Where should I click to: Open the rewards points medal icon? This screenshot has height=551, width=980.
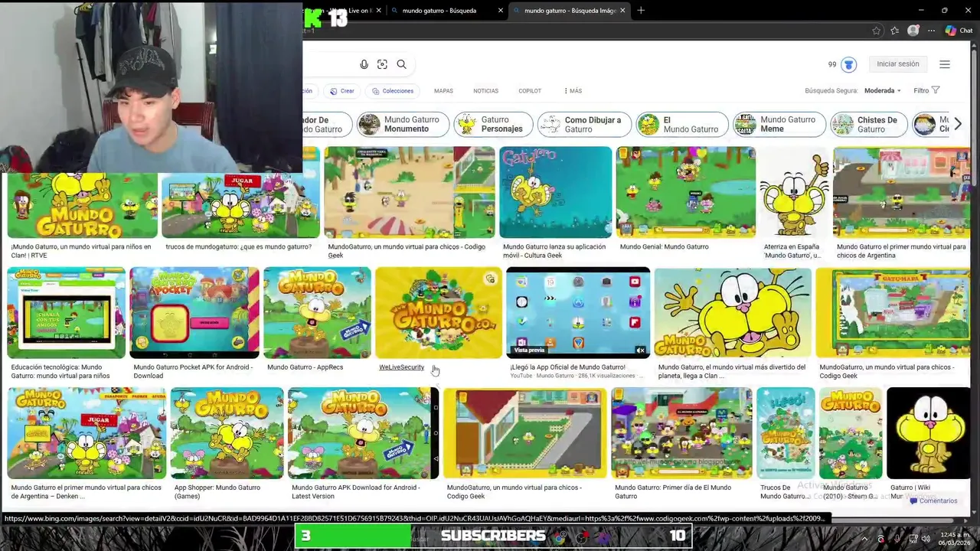tap(848, 64)
